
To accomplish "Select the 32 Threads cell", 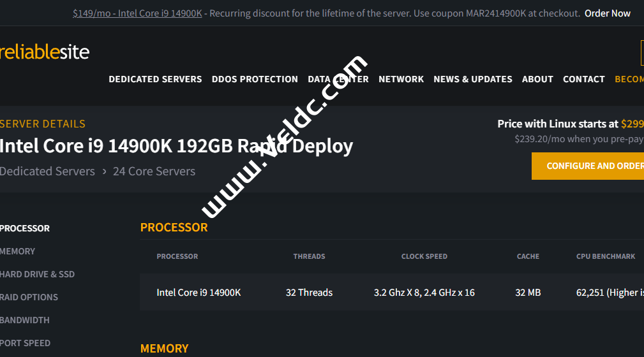I will 309,293.
